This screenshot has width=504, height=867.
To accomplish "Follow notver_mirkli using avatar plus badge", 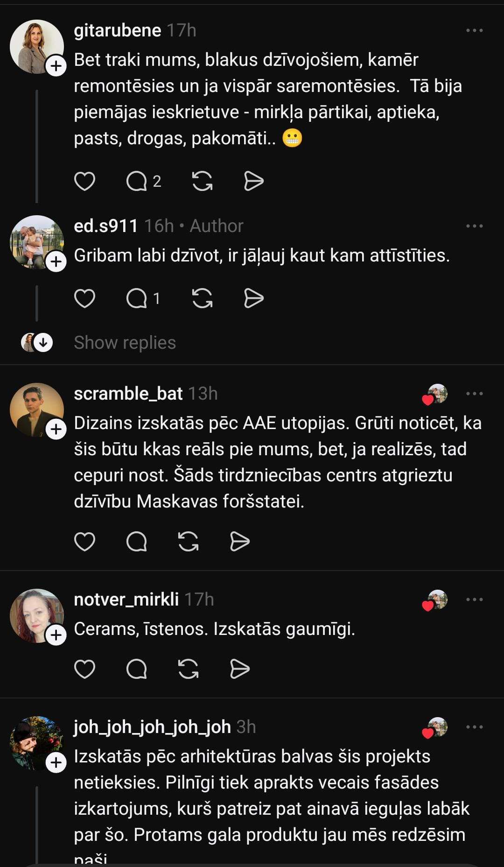I will [x=56, y=635].
